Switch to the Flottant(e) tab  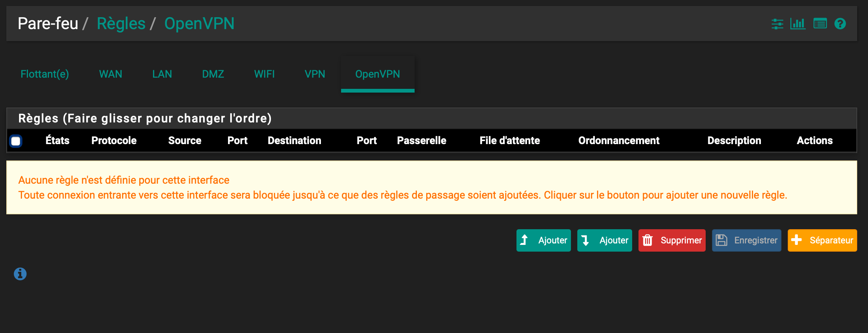click(45, 74)
